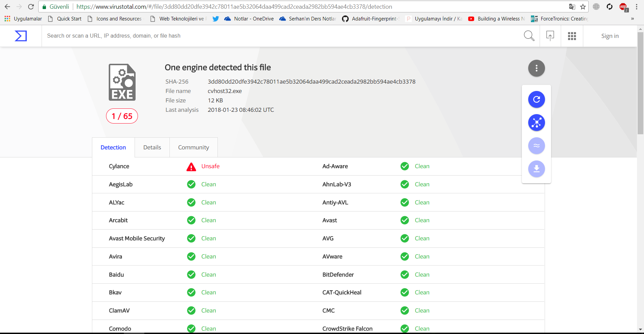Click the search URL or file hash field
644x334 pixels.
click(x=282, y=36)
